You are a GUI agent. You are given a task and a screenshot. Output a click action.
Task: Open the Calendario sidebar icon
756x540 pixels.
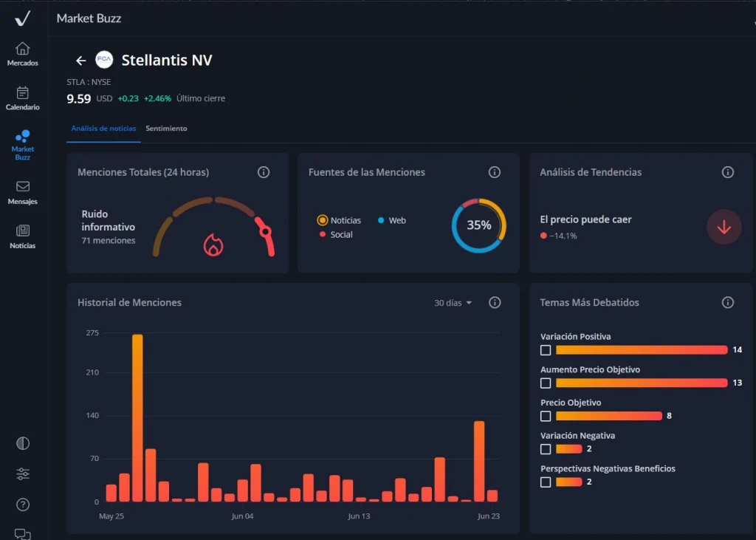click(23, 92)
